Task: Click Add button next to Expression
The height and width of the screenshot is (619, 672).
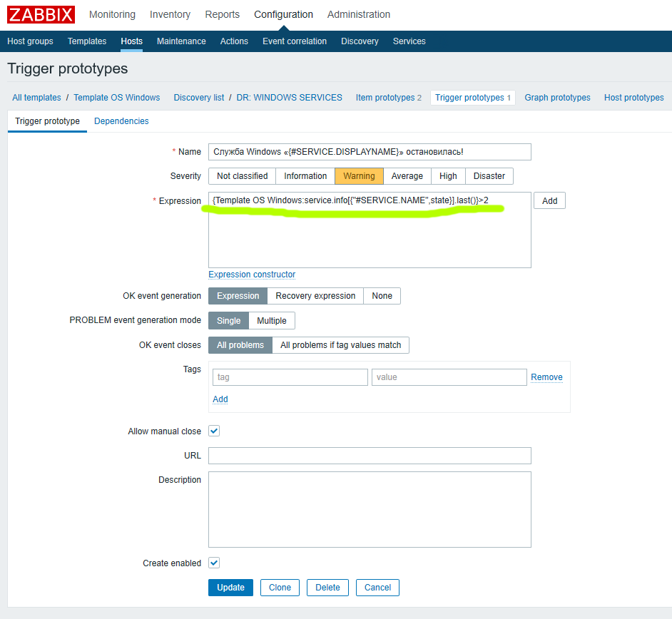Action: (x=549, y=200)
